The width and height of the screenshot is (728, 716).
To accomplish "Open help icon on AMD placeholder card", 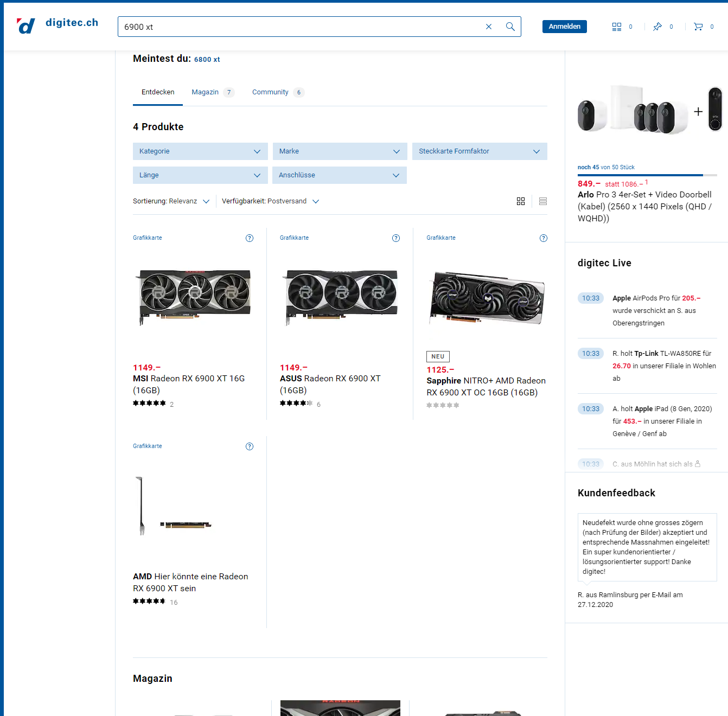I will [250, 446].
